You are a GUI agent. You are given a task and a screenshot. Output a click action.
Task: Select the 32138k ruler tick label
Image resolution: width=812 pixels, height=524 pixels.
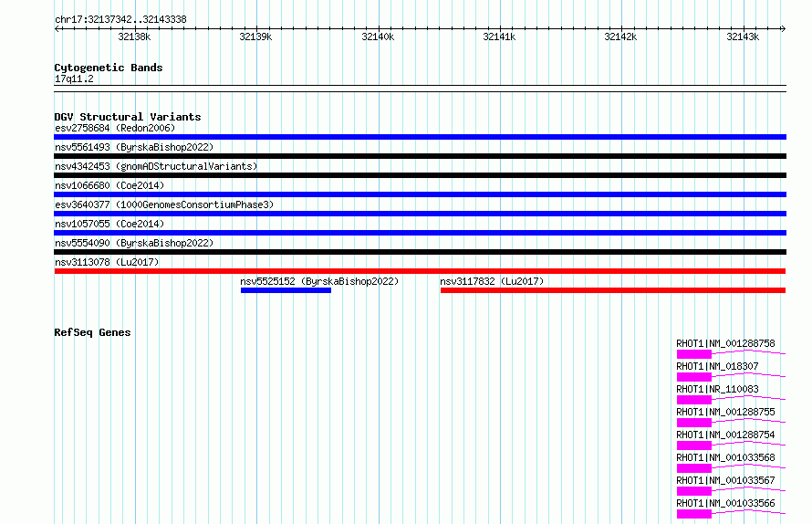tap(134, 37)
